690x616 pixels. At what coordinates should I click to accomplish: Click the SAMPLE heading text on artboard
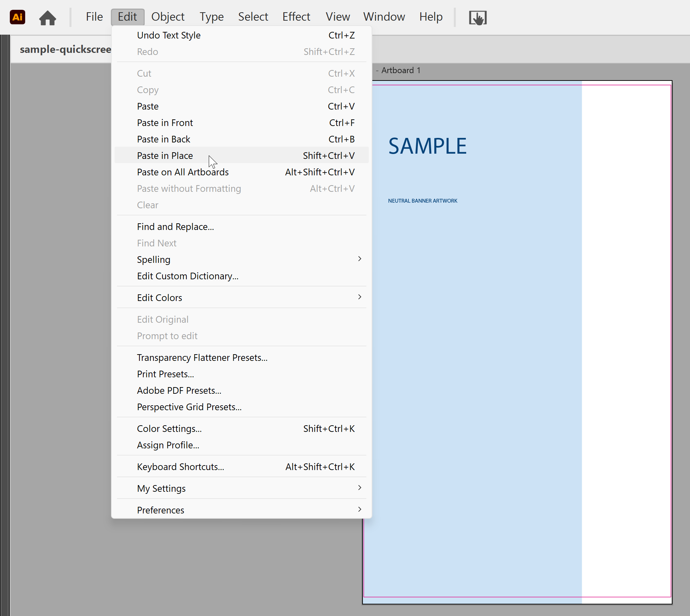click(427, 146)
